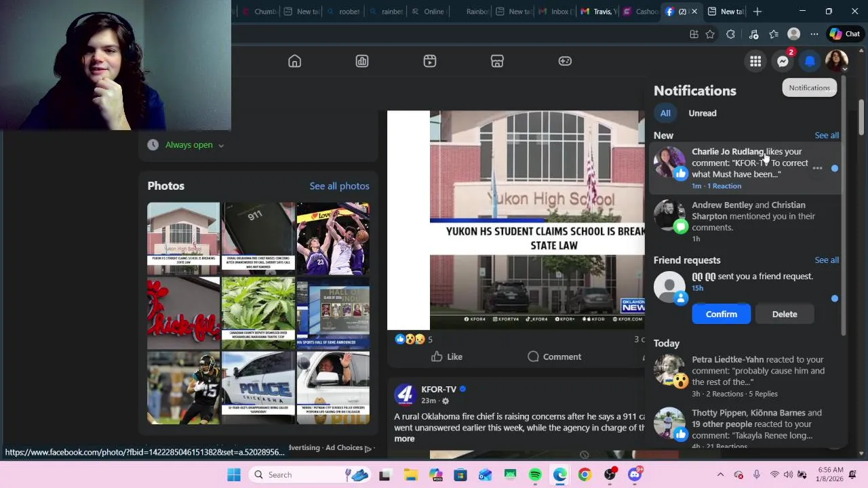
Task: Open a new browser tab
Action: tap(757, 12)
